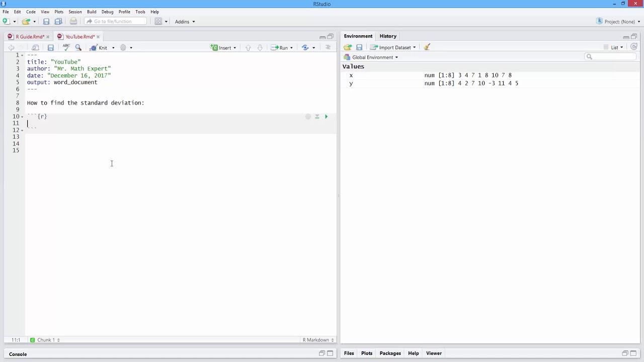Viewport: 644px width, 362px height.
Task: Open the workspace panes layout grid icon
Action: pos(158,22)
